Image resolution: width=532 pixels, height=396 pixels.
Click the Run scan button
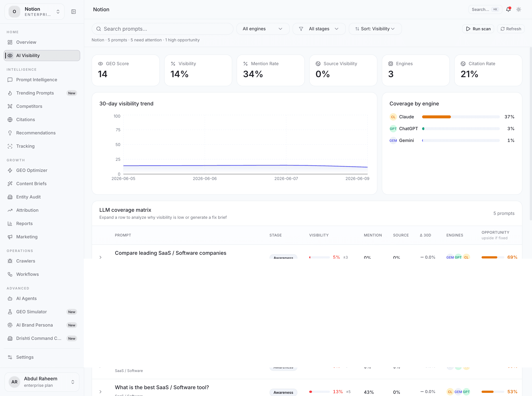click(x=478, y=29)
